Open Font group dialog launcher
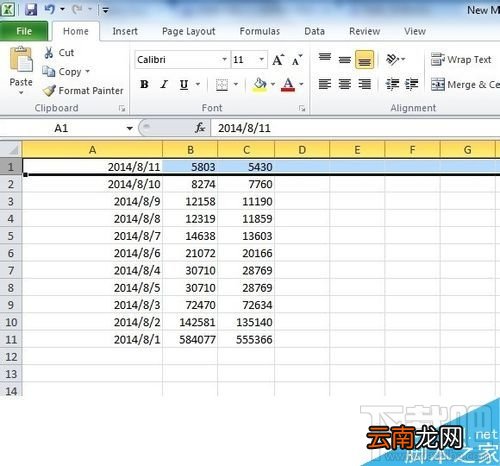 (302, 108)
